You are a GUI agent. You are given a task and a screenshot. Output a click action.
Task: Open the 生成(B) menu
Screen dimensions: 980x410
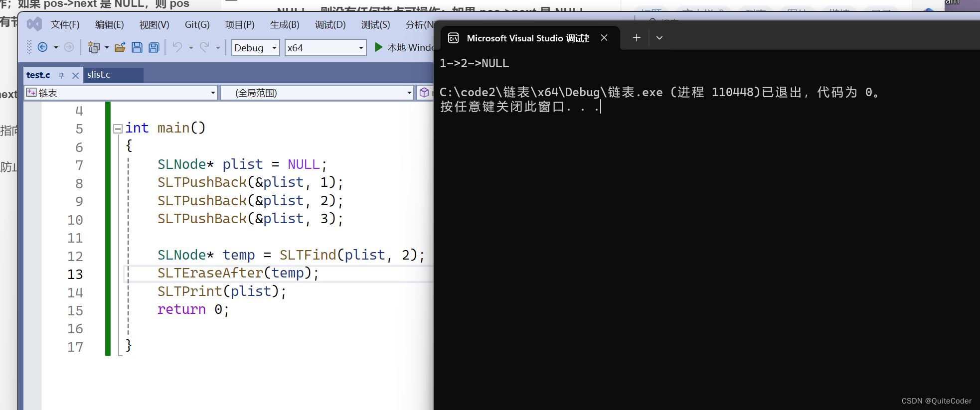(x=285, y=24)
